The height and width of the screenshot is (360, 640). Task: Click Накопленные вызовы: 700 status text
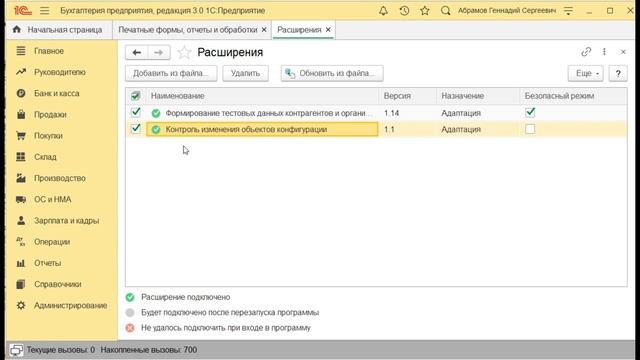pyautogui.click(x=149, y=350)
